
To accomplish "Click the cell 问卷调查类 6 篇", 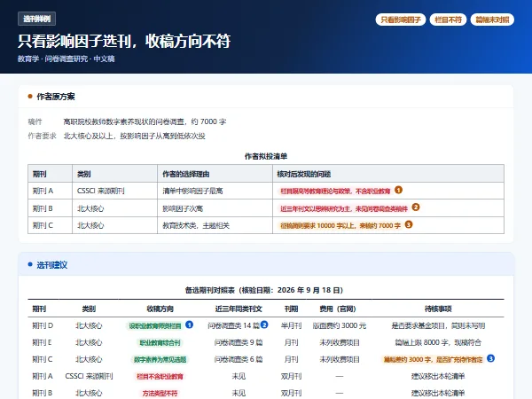I will [x=239, y=359].
